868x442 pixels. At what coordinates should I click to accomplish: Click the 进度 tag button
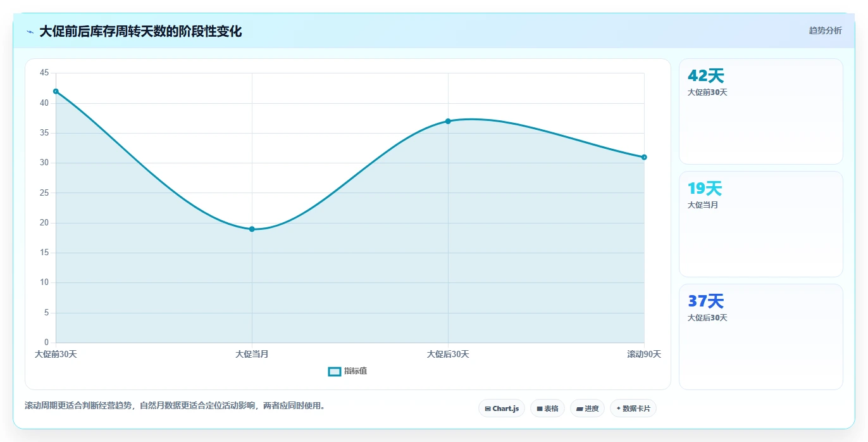pyautogui.click(x=587, y=408)
